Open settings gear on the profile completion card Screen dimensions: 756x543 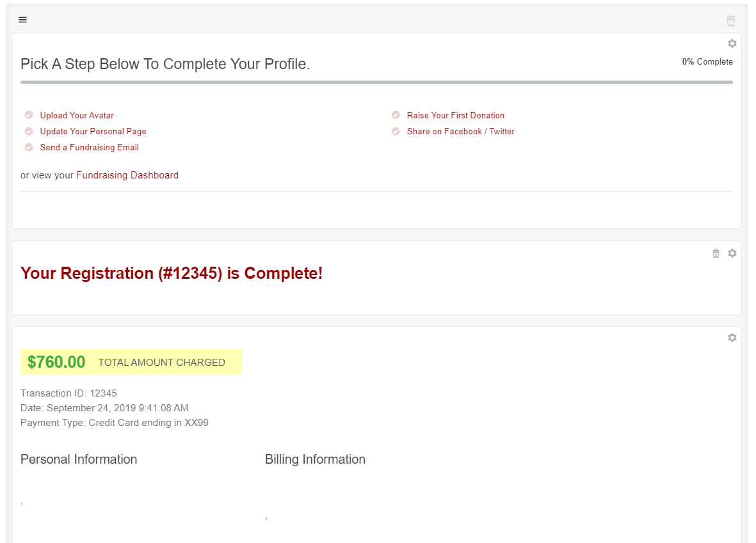click(x=732, y=43)
